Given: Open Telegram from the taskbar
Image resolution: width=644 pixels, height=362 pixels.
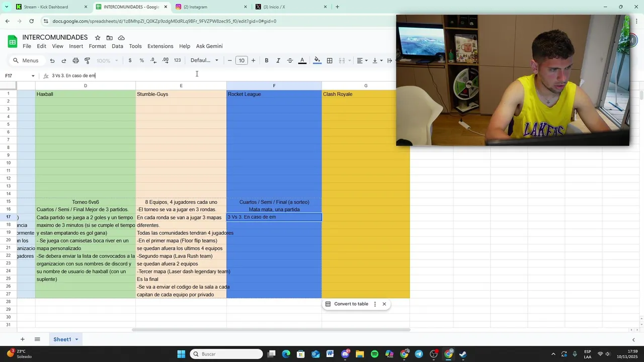Looking at the screenshot, I should (x=419, y=354).
